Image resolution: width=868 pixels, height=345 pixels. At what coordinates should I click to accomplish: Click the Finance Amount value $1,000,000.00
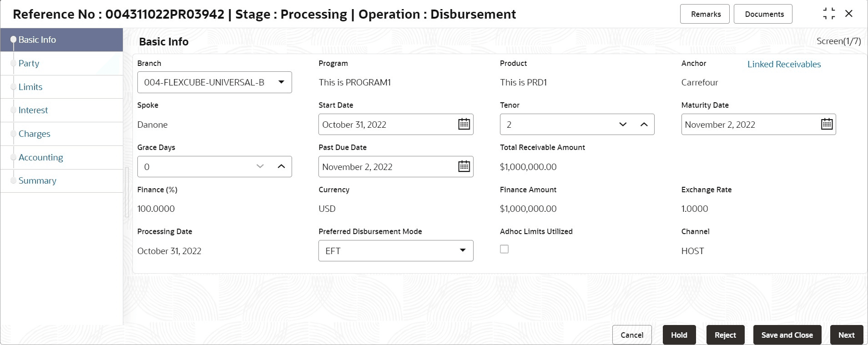coord(528,209)
